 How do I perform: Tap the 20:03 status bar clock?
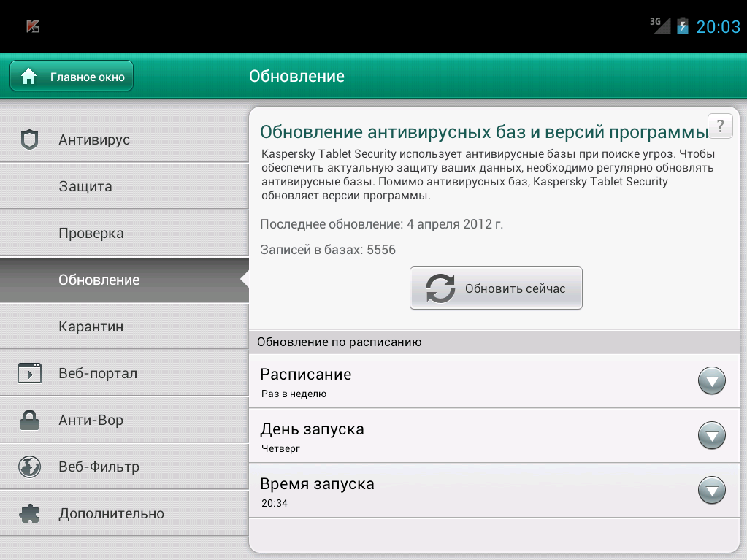click(718, 27)
